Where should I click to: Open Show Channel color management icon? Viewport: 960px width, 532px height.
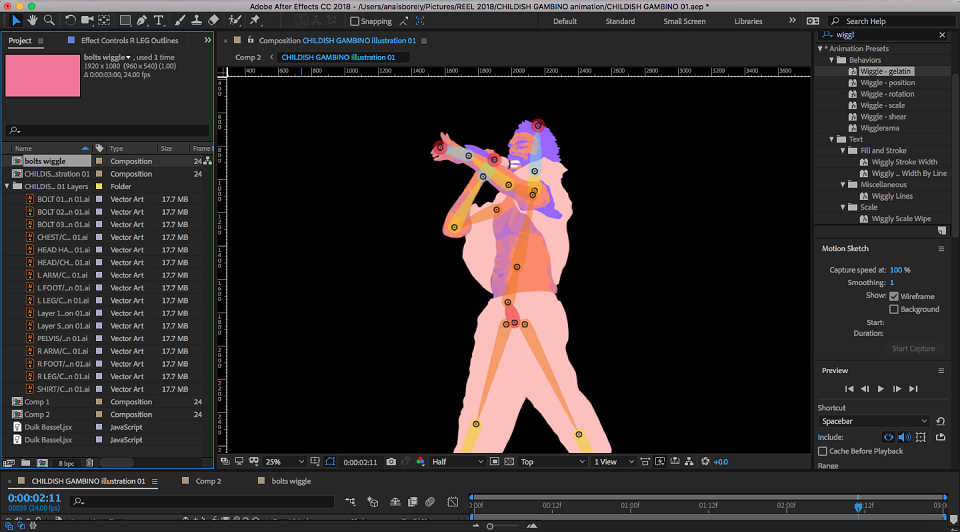[421, 462]
